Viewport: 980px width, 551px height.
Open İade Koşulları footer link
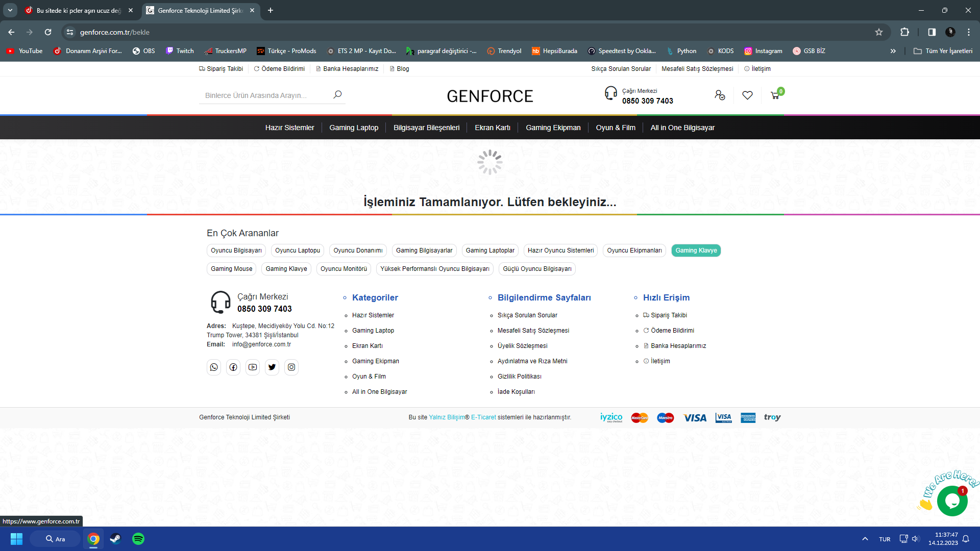(x=516, y=392)
